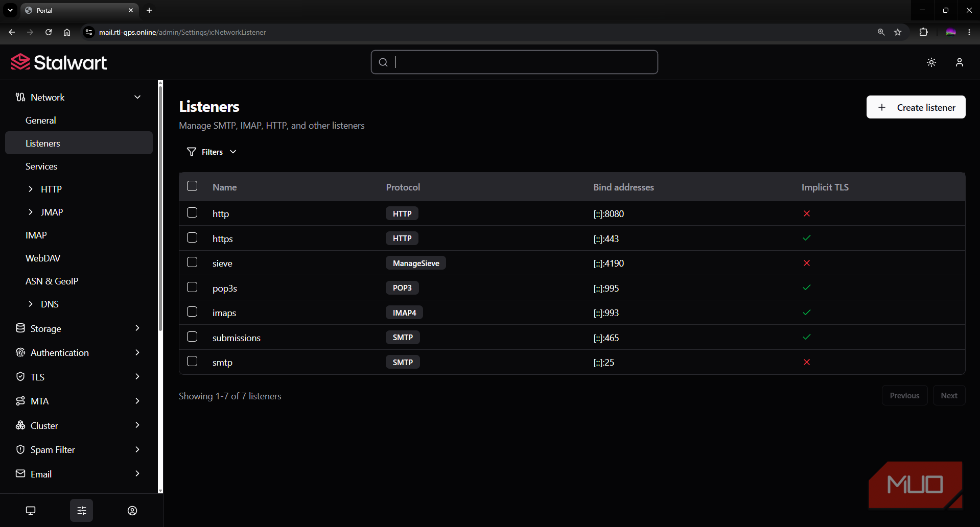Open the imaps listener row
Screen dimensions: 980x527
[x=572, y=313]
